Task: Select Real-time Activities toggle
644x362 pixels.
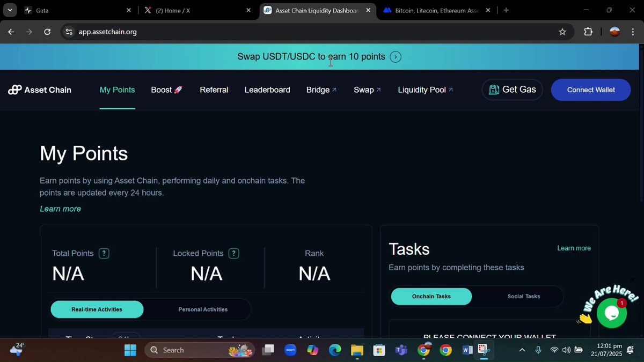Action: click(97, 309)
